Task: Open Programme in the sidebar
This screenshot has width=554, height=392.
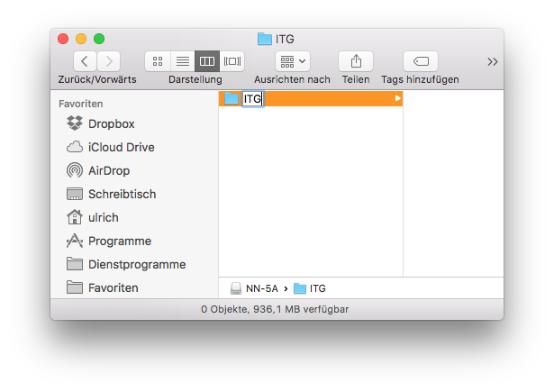Action: point(109,241)
